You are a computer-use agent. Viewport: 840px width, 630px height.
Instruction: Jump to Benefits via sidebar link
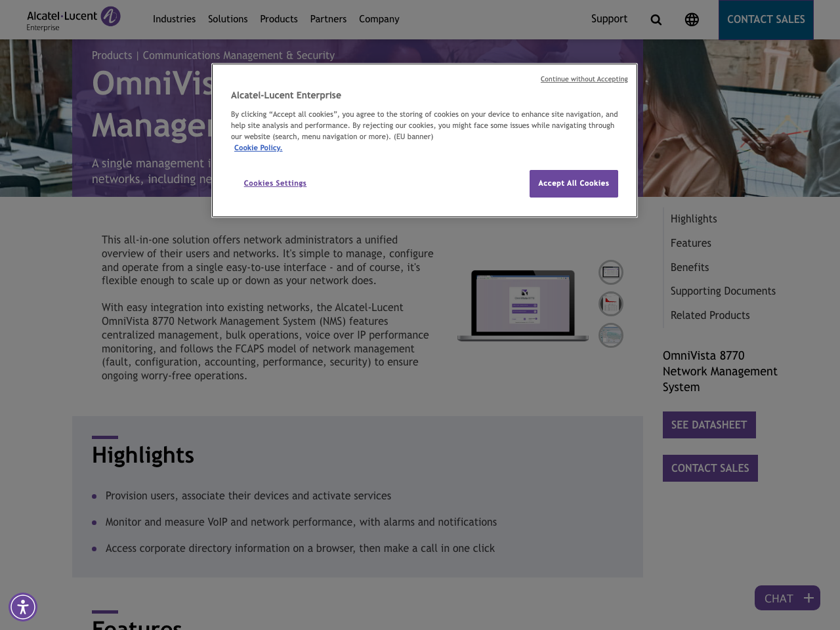click(x=690, y=266)
